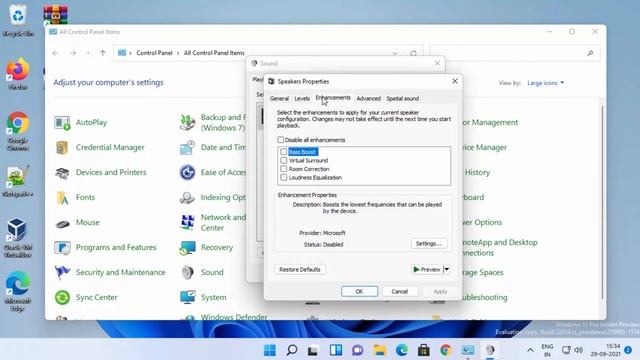Screen dimensions: 640x360
Task: Launch Microsoft Store from taskbar
Action: point(424,350)
